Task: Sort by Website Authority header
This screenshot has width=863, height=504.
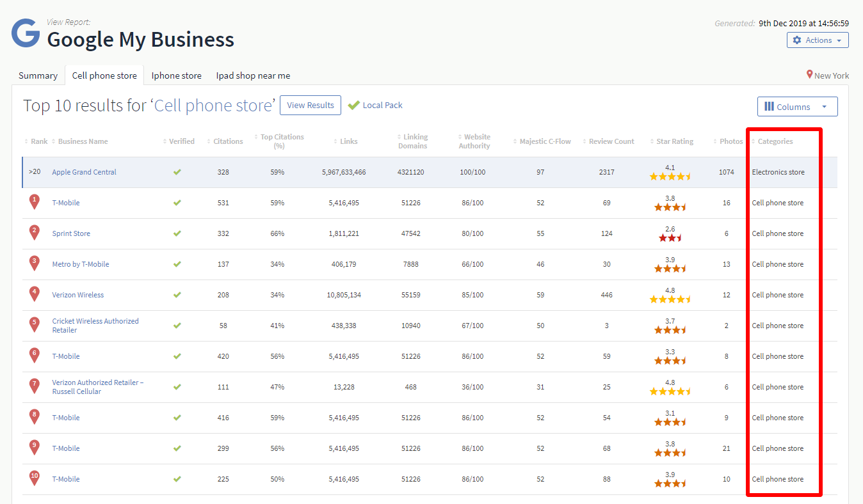Action: pos(474,141)
